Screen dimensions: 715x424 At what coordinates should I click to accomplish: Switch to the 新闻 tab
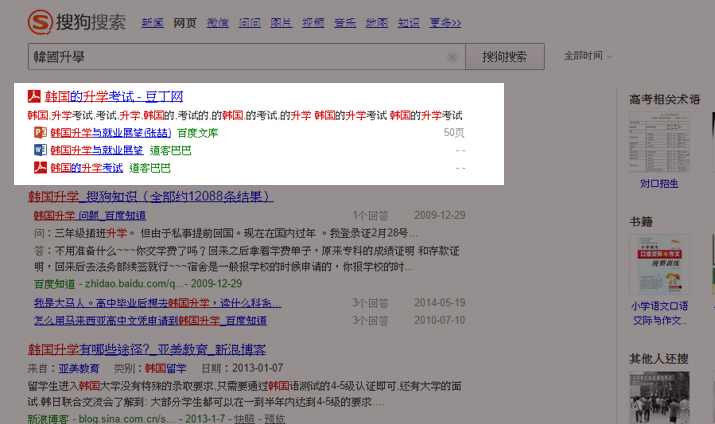click(x=152, y=22)
